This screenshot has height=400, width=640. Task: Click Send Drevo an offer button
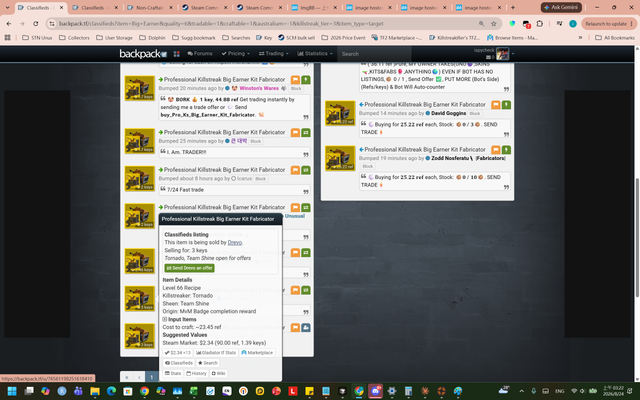pos(189,268)
